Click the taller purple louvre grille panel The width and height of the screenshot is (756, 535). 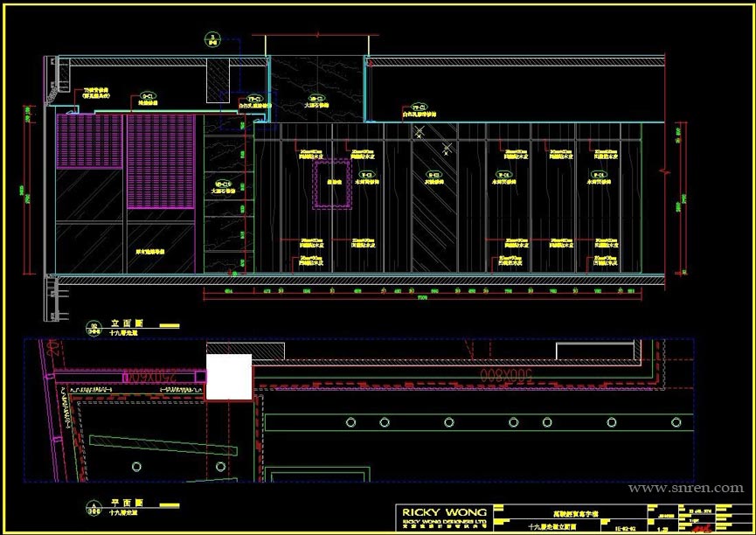(x=161, y=162)
